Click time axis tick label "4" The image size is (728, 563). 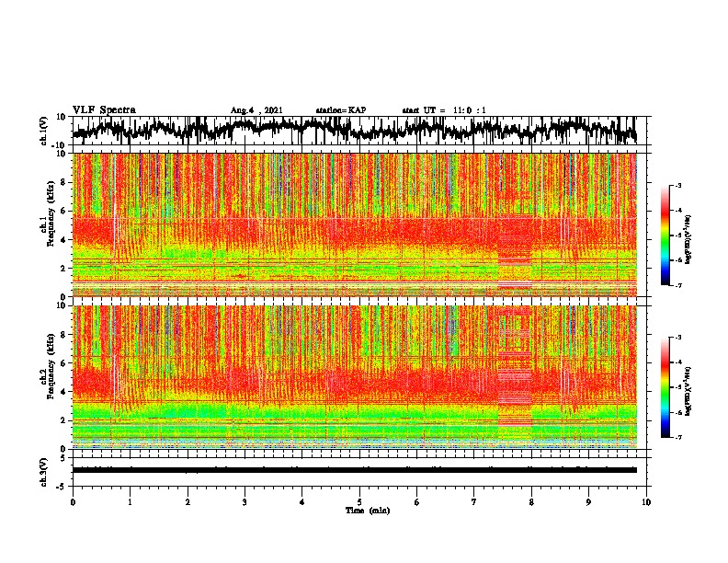coord(302,502)
